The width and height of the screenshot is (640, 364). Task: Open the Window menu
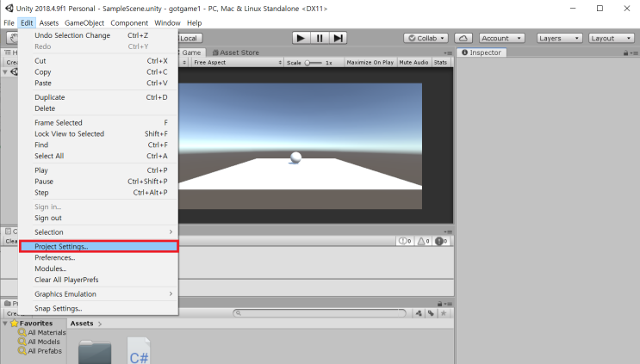click(x=167, y=23)
